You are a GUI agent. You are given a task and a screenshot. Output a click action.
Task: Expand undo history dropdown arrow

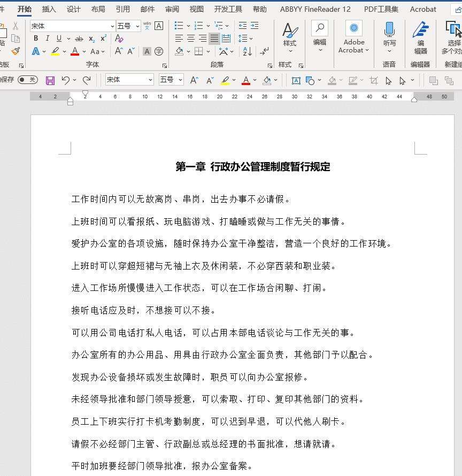74,80
